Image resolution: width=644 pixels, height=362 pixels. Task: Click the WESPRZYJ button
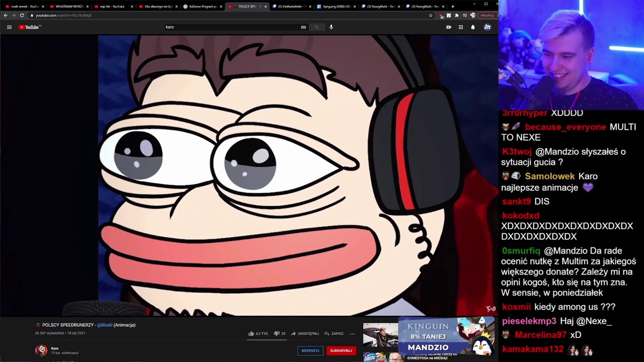pos(310,350)
